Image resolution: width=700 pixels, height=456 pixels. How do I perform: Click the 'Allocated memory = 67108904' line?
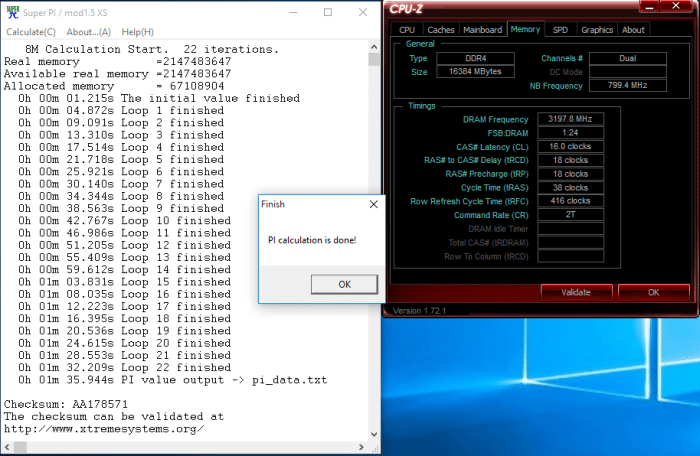[x=114, y=86]
